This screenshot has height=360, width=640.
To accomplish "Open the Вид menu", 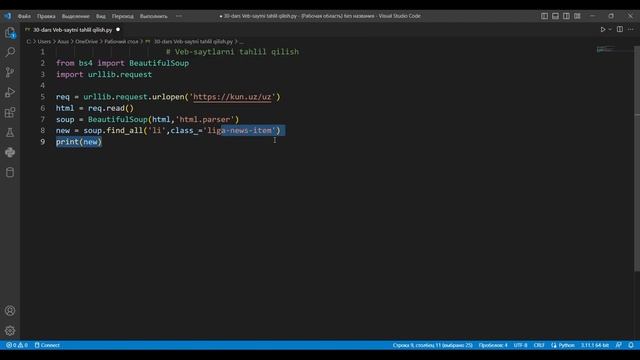I will point(101,16).
